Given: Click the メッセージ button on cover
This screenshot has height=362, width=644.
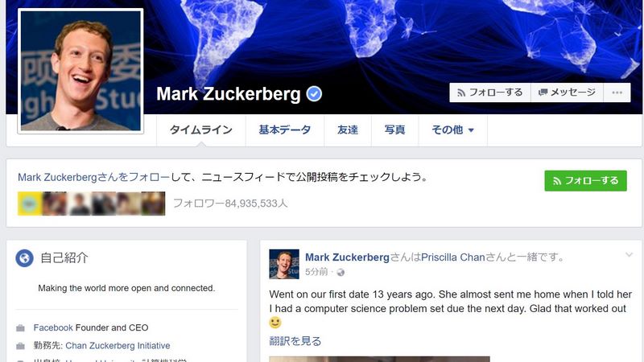Looking at the screenshot, I should point(568,93).
